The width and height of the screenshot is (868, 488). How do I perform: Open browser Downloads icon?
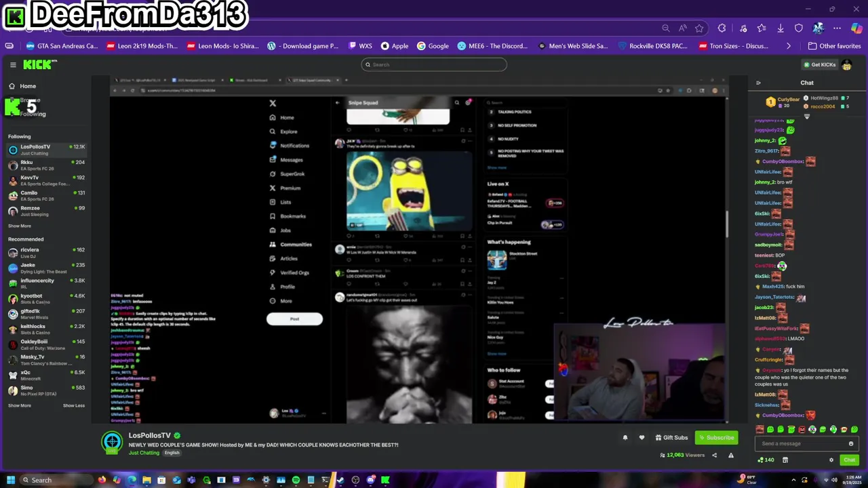coord(781,28)
